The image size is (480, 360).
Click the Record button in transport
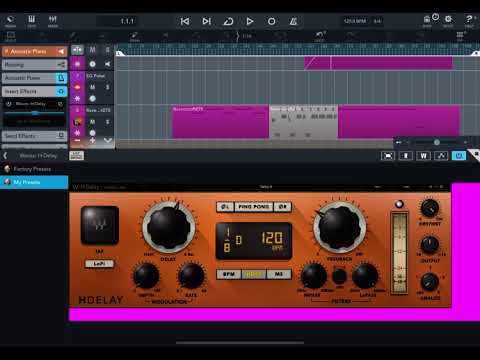point(272,22)
